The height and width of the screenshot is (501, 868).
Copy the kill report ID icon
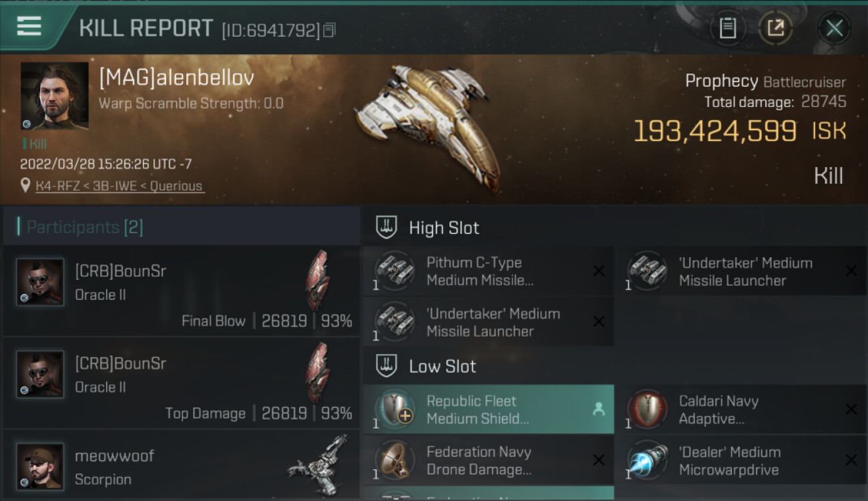[x=329, y=30]
